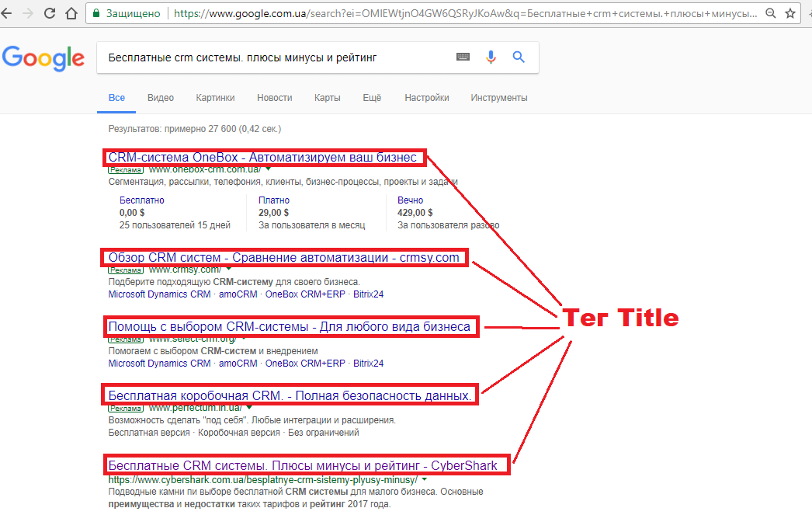
Task: Start voice search with the microphone
Action: [491, 57]
